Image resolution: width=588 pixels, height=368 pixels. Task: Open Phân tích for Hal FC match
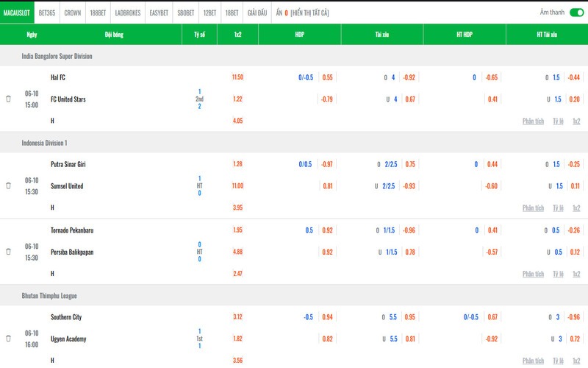[x=533, y=121]
